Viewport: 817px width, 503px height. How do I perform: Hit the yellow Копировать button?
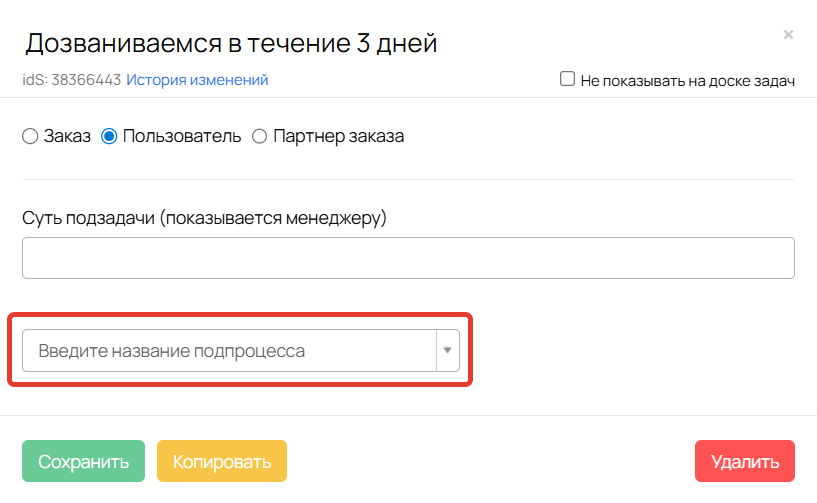coord(222,462)
